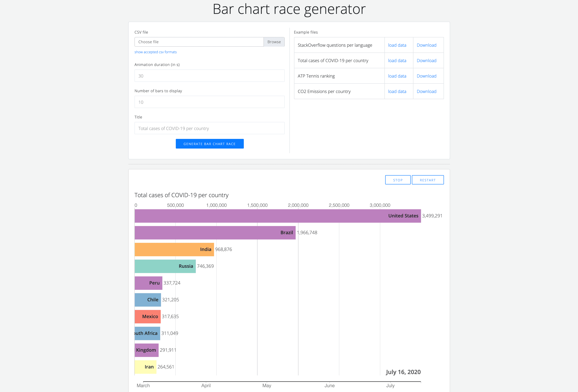Click inside the Title input field

[x=209, y=128]
